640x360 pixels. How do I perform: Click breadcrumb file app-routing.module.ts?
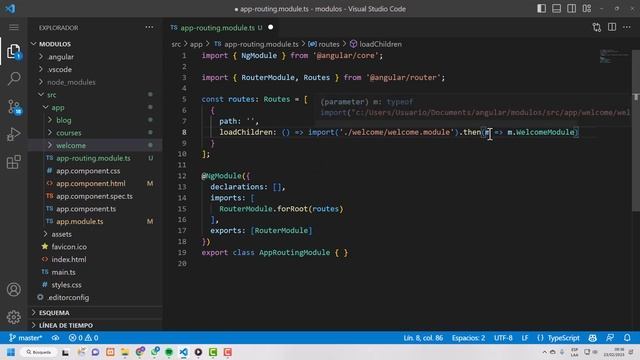click(261, 44)
